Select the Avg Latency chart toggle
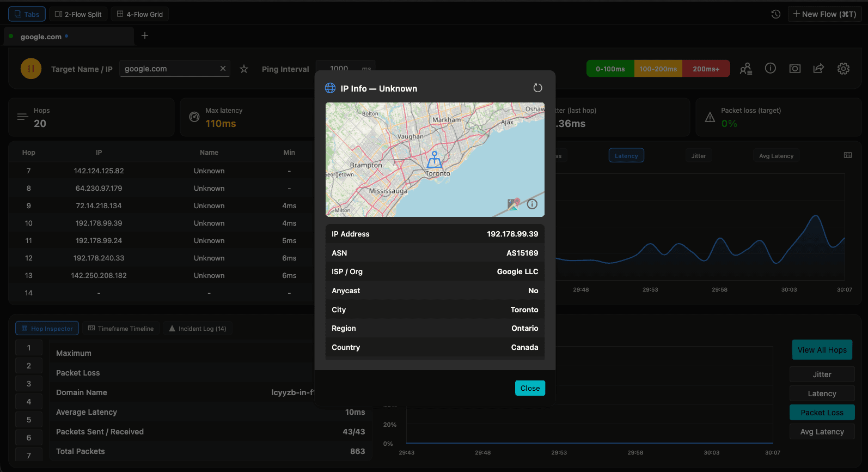The width and height of the screenshot is (868, 472). coord(776,156)
